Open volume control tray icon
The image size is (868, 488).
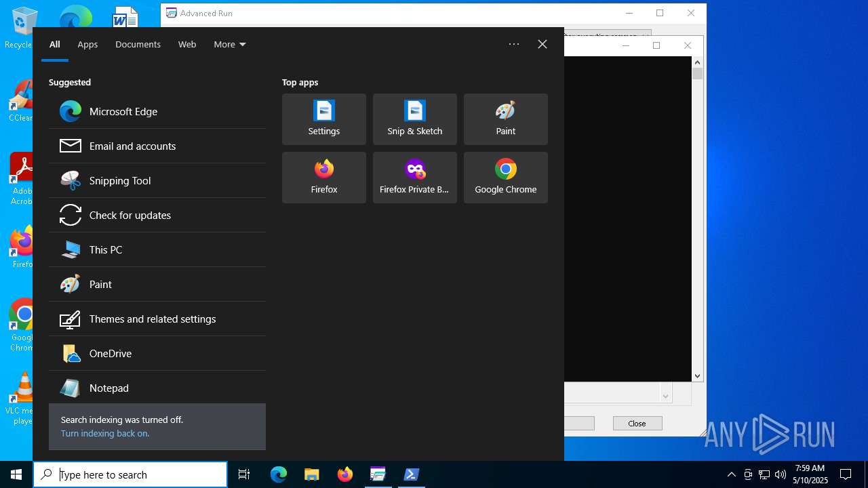tap(781, 474)
